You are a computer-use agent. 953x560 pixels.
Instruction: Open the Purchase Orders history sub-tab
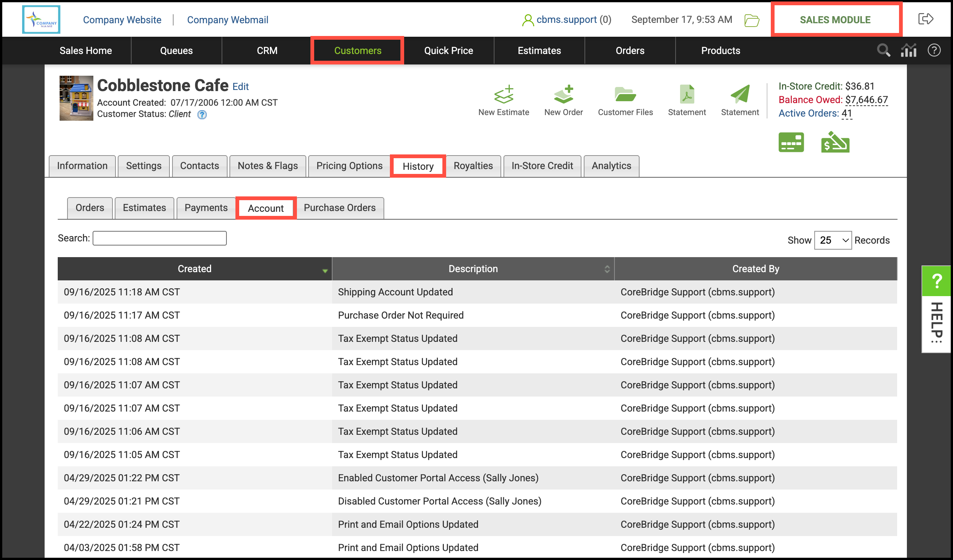click(339, 208)
